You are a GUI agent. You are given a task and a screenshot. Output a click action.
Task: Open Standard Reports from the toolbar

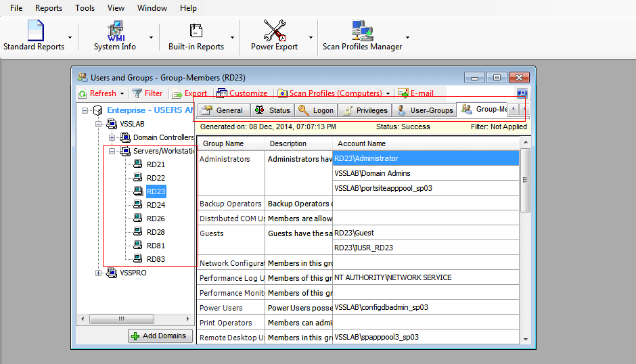(x=34, y=36)
